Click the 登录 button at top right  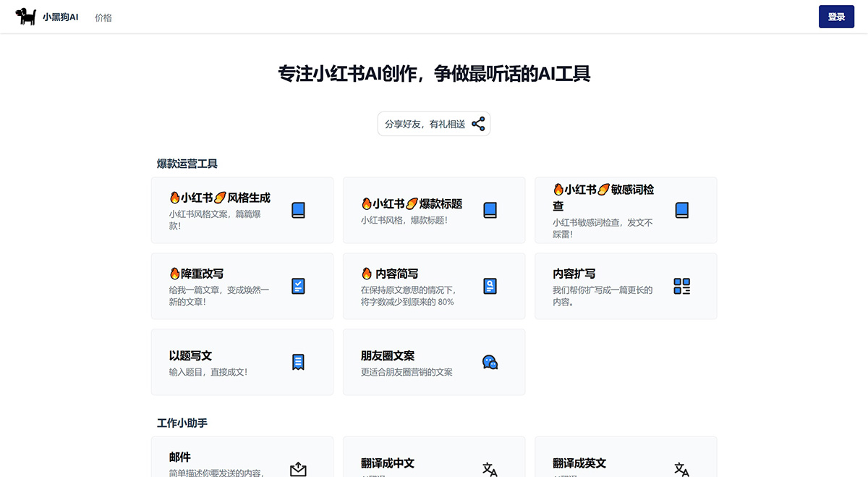836,16
